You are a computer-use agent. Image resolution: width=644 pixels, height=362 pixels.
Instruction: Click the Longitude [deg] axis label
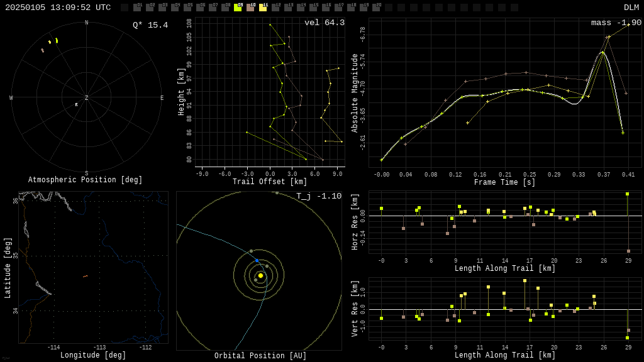[x=93, y=355]
